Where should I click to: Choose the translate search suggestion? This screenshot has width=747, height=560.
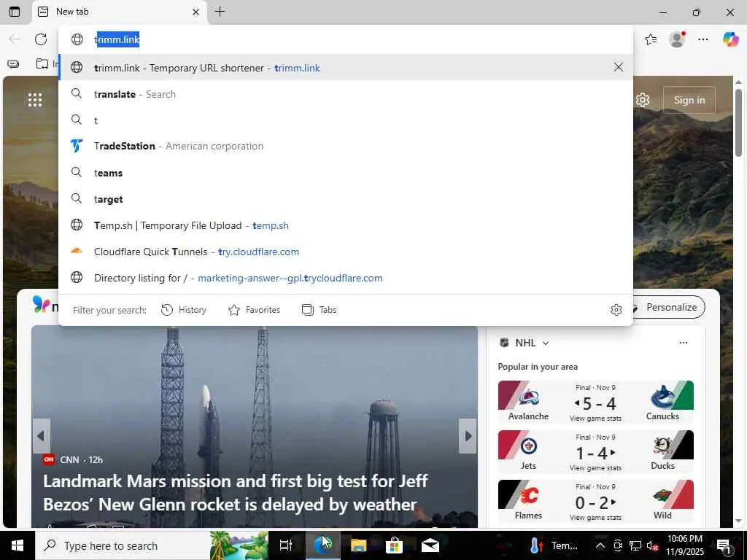(345, 94)
